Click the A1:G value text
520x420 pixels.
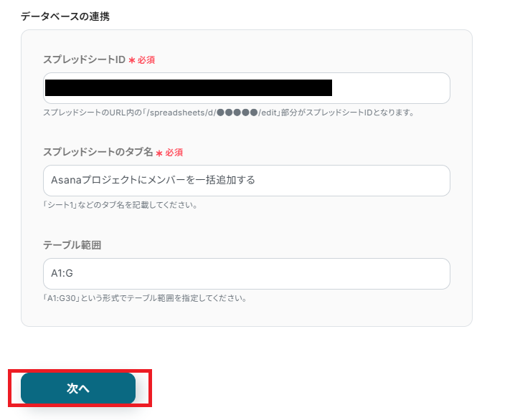[62, 274]
